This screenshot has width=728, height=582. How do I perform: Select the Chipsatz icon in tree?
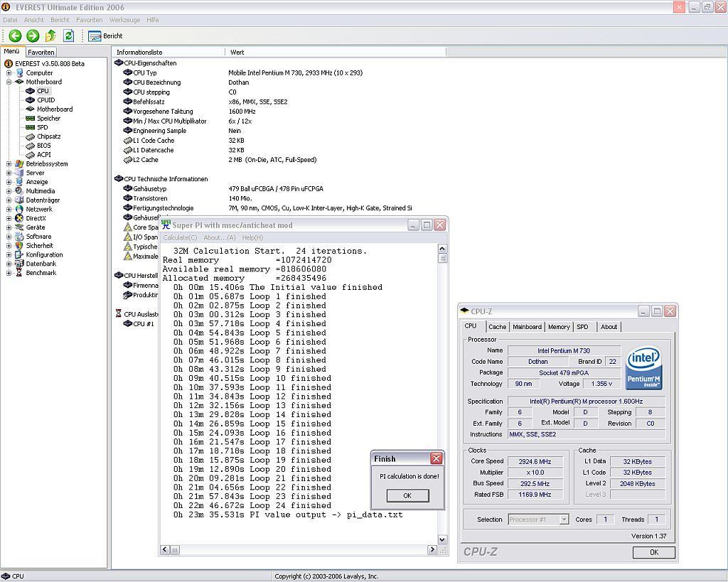(30, 136)
